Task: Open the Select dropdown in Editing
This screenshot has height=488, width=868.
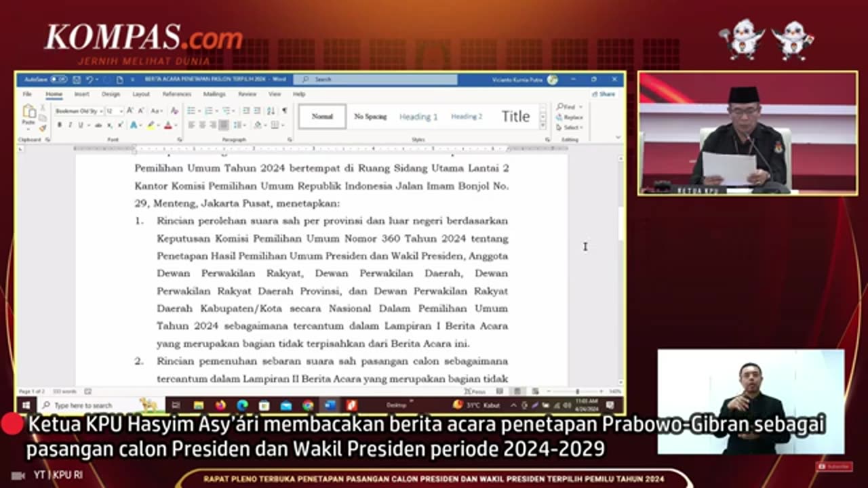Action: point(570,127)
